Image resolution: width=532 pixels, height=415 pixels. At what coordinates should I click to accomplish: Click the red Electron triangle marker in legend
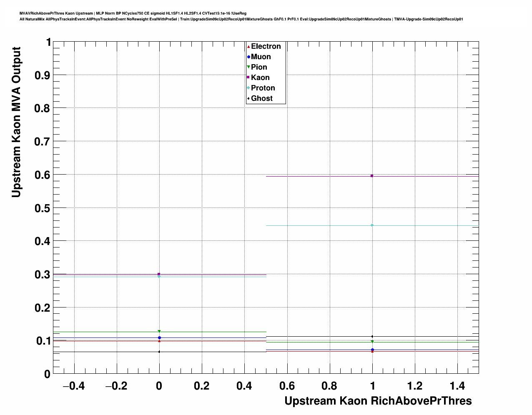coord(248,46)
